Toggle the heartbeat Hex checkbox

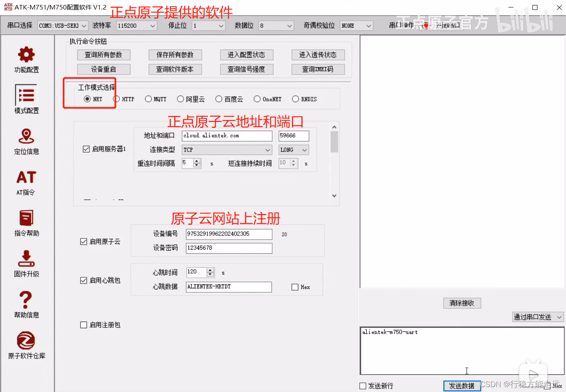(x=295, y=287)
